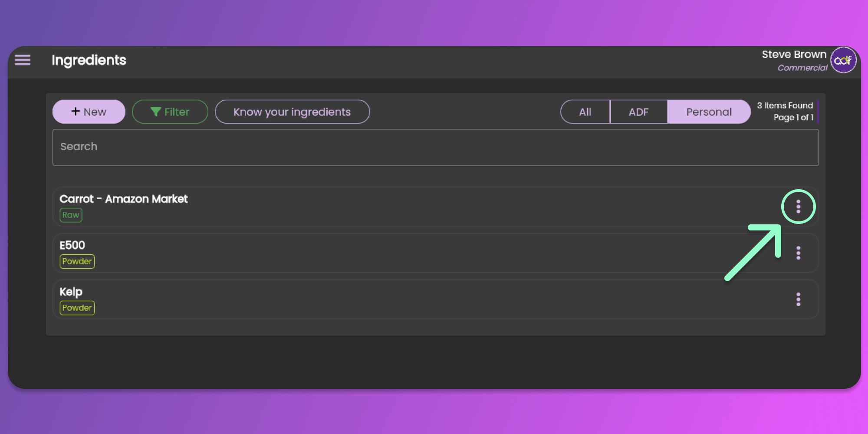This screenshot has height=434, width=868.
Task: Click the funnel Filter icon
Action: 155,112
